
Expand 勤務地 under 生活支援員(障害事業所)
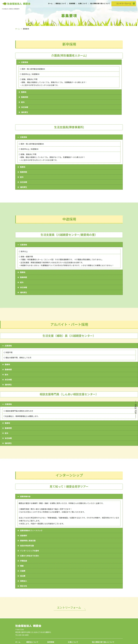coord(69,167)
